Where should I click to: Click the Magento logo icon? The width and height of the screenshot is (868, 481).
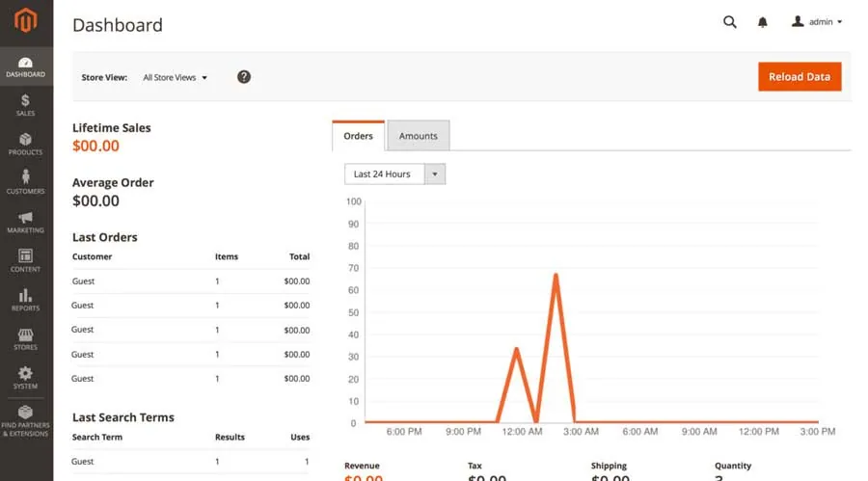tap(25, 21)
